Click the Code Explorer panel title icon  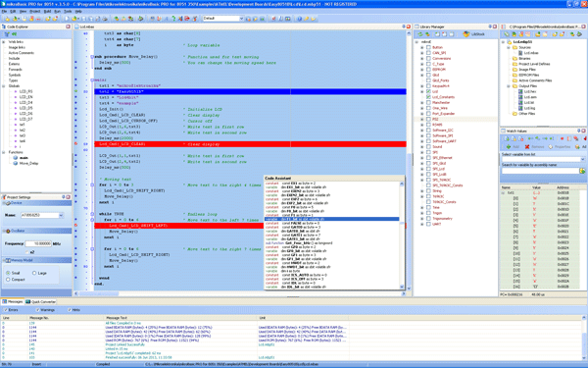point(4,26)
